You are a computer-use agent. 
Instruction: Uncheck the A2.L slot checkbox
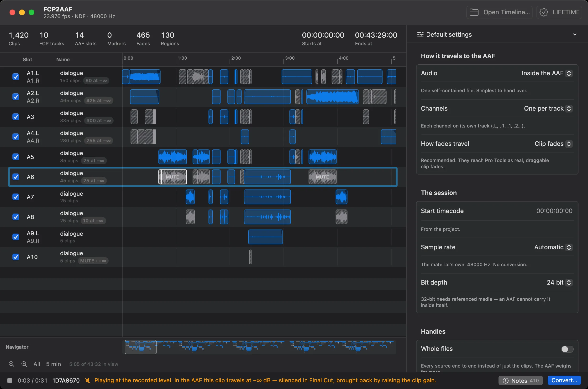click(x=16, y=97)
